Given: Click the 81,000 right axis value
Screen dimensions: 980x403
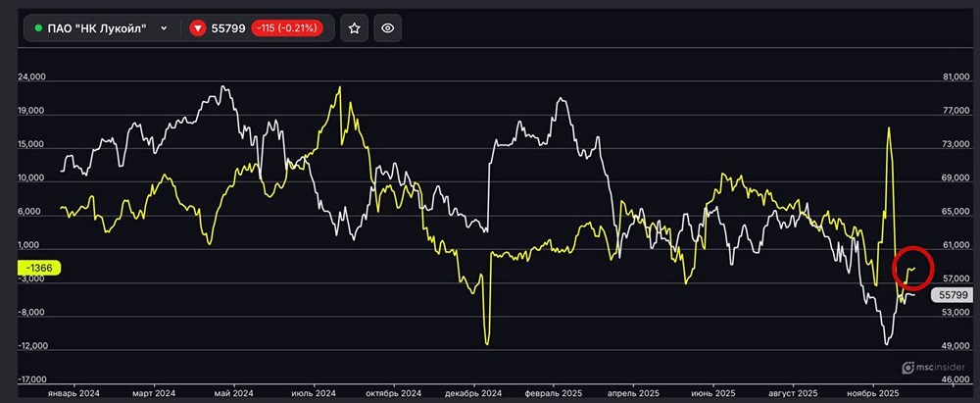Looking at the screenshot, I should 955,76.
